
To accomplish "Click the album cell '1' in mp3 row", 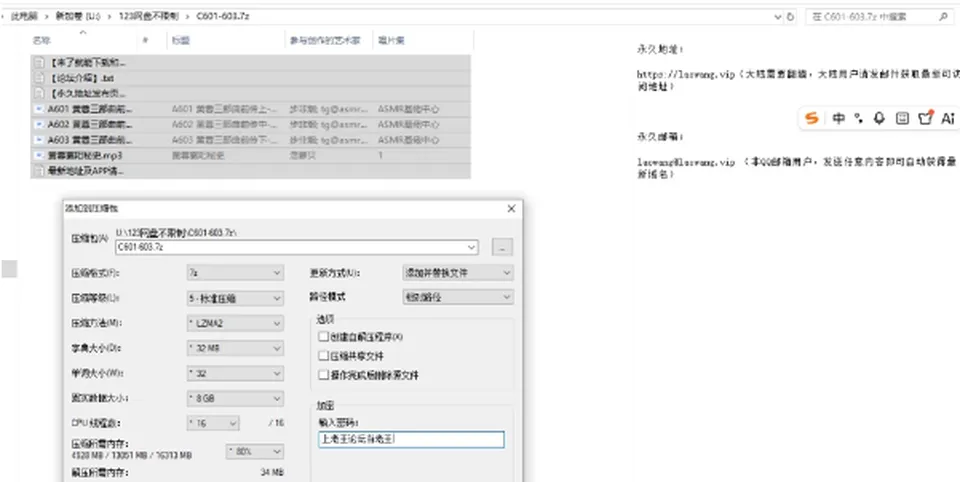I will (380, 156).
